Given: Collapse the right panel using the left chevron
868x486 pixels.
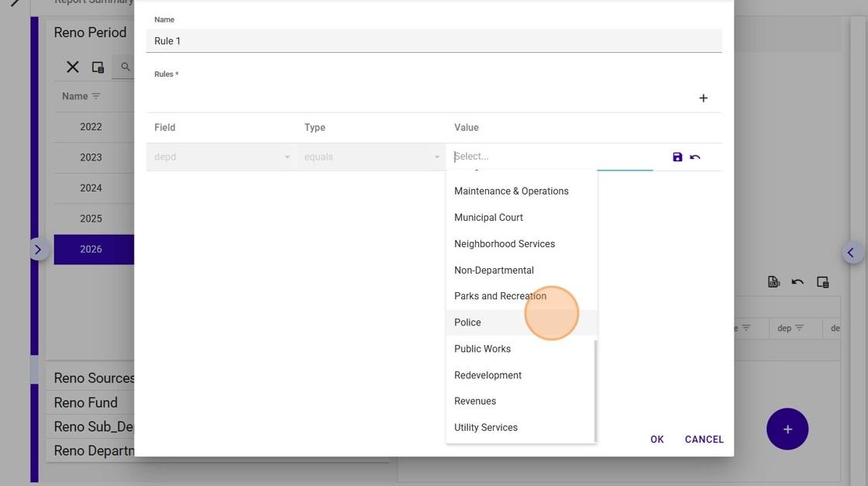Looking at the screenshot, I should pyautogui.click(x=851, y=253).
